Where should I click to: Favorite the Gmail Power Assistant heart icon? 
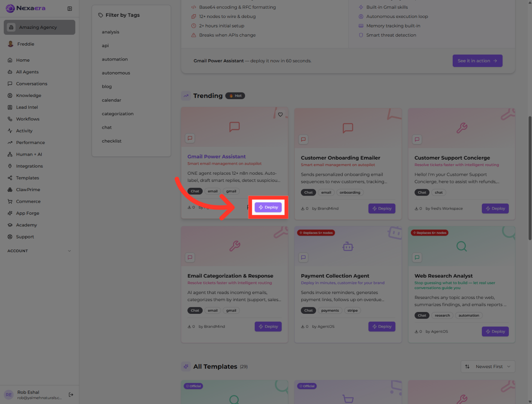point(280,114)
